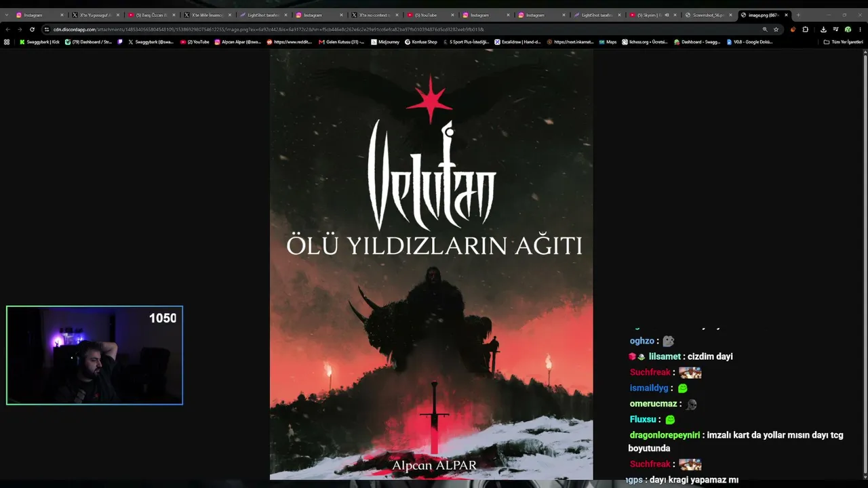Click the Fluxsu username in chat
This screenshot has height=488, width=868.
[643, 420]
